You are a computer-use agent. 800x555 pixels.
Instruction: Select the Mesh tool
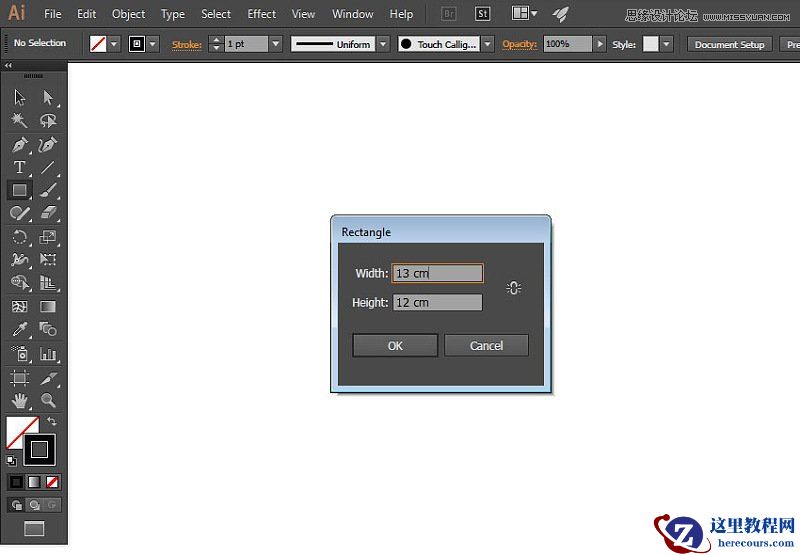(x=19, y=306)
